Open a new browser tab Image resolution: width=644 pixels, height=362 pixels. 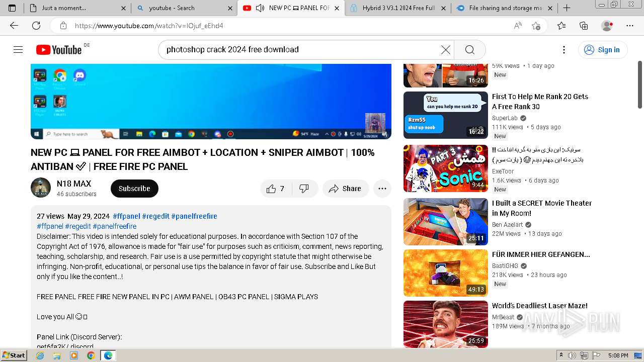[x=567, y=8]
